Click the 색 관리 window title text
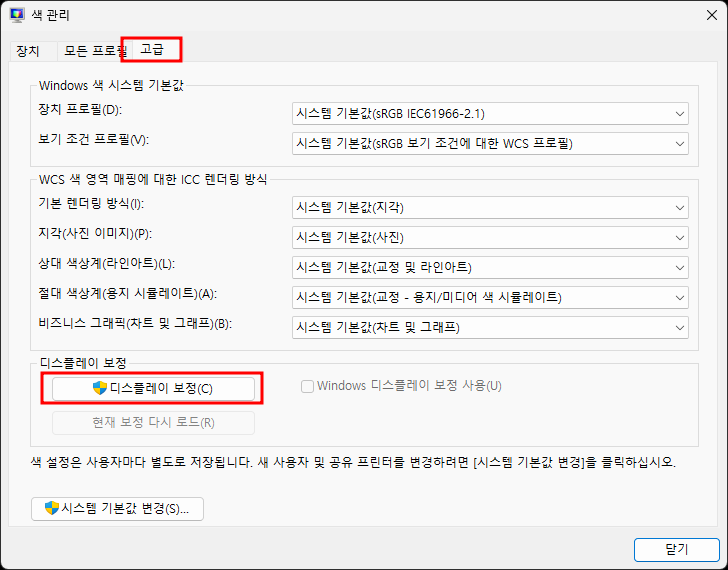This screenshot has width=728, height=570. tap(50, 15)
